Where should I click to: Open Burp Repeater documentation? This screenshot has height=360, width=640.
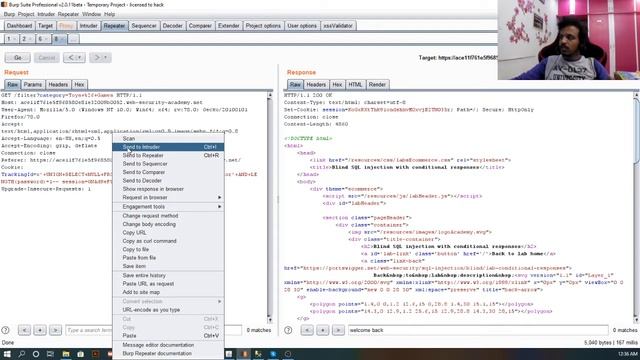click(x=168, y=353)
